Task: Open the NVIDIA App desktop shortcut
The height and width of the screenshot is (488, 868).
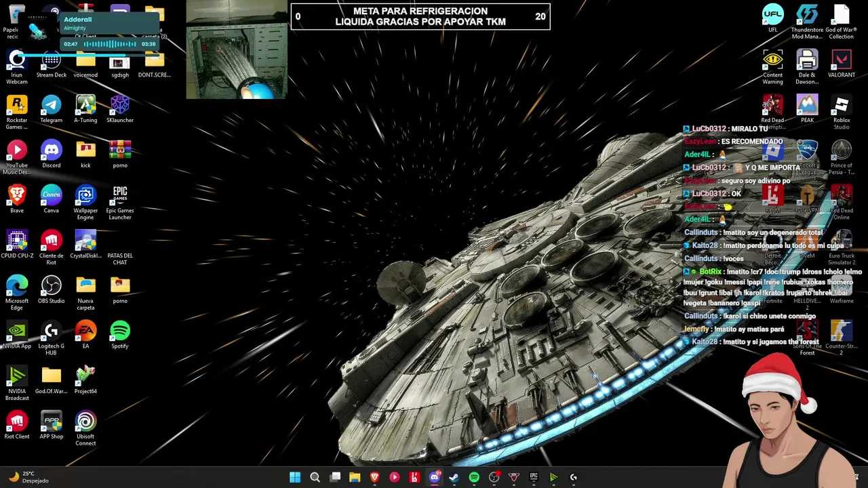Action: click(17, 335)
